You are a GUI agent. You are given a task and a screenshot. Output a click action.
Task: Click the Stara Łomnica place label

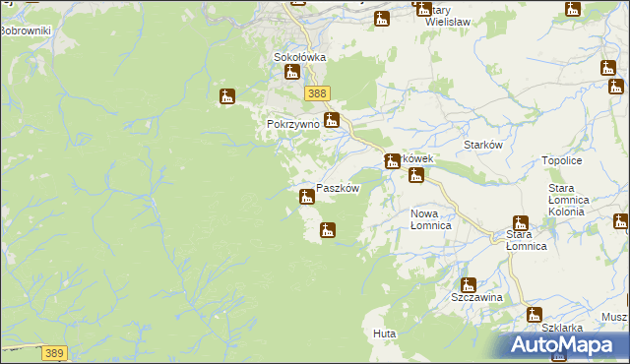[x=527, y=240]
